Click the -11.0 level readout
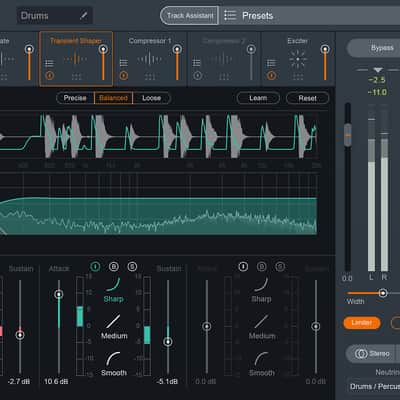Screen dimensions: 400x400 377,92
